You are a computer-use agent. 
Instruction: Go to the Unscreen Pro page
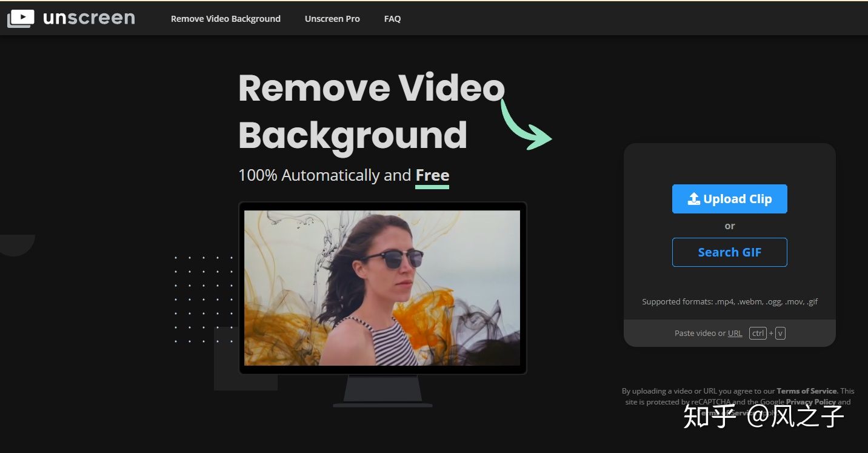pos(332,19)
